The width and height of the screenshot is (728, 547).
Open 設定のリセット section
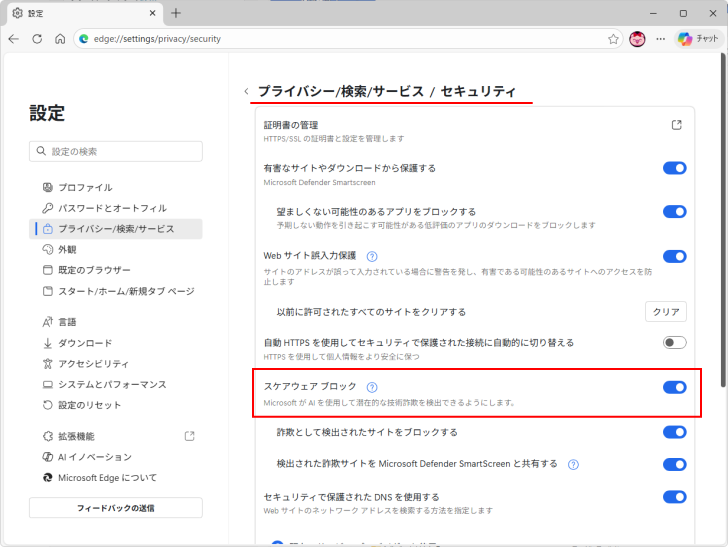tap(116, 405)
